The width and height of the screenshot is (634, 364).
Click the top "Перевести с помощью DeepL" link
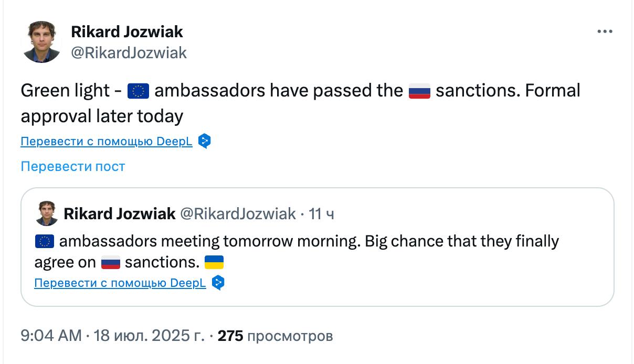(107, 142)
